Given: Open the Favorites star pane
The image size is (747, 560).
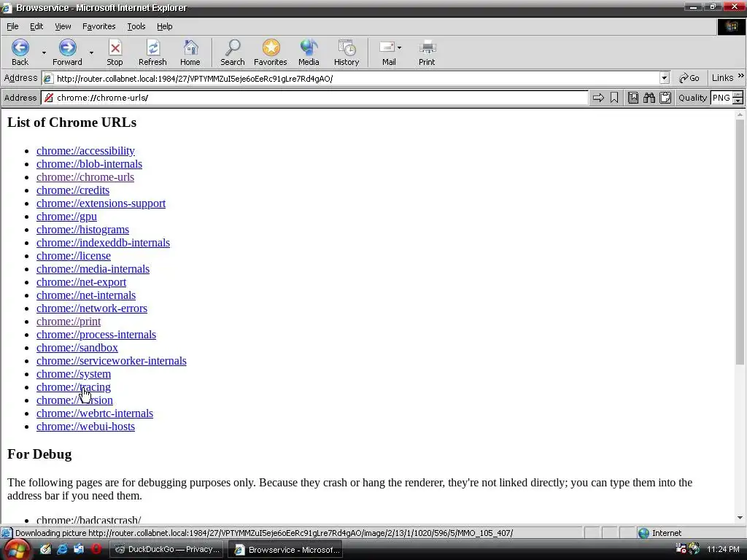Looking at the screenshot, I should click(x=270, y=52).
